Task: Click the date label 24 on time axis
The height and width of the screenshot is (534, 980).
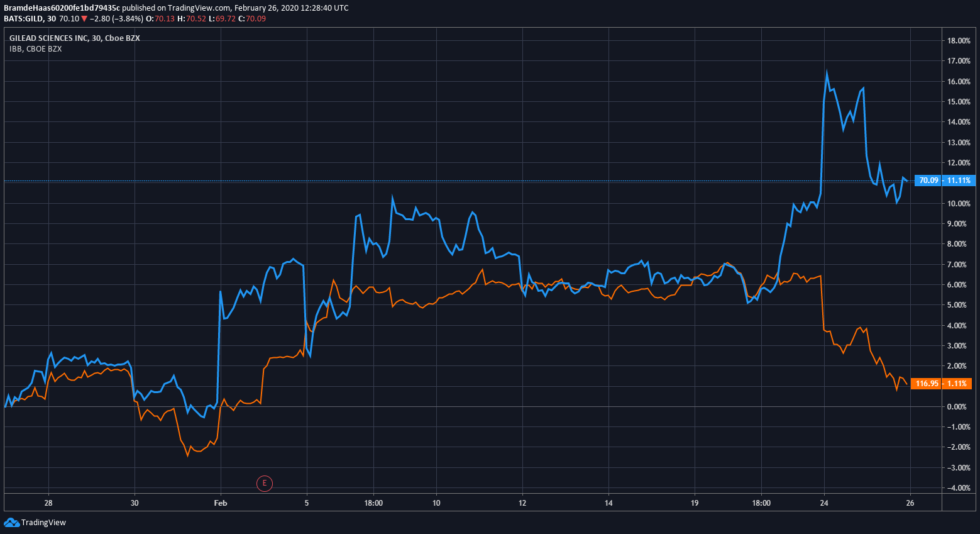Action: [824, 503]
